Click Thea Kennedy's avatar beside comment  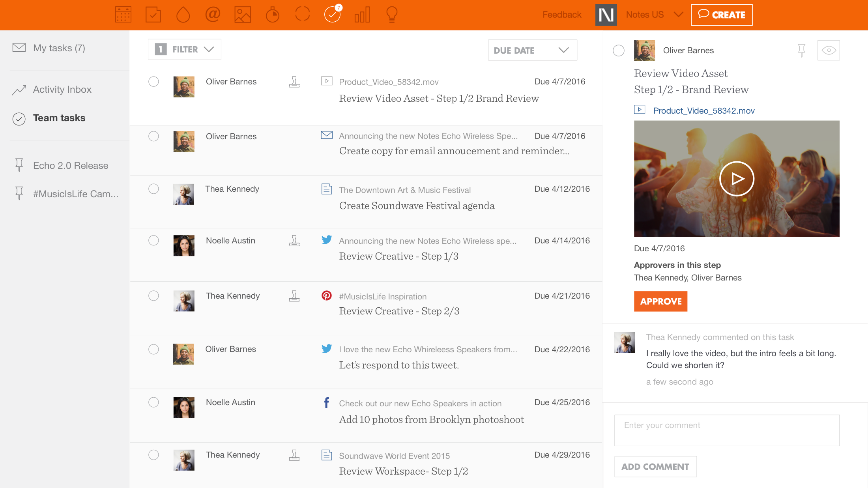click(x=625, y=342)
